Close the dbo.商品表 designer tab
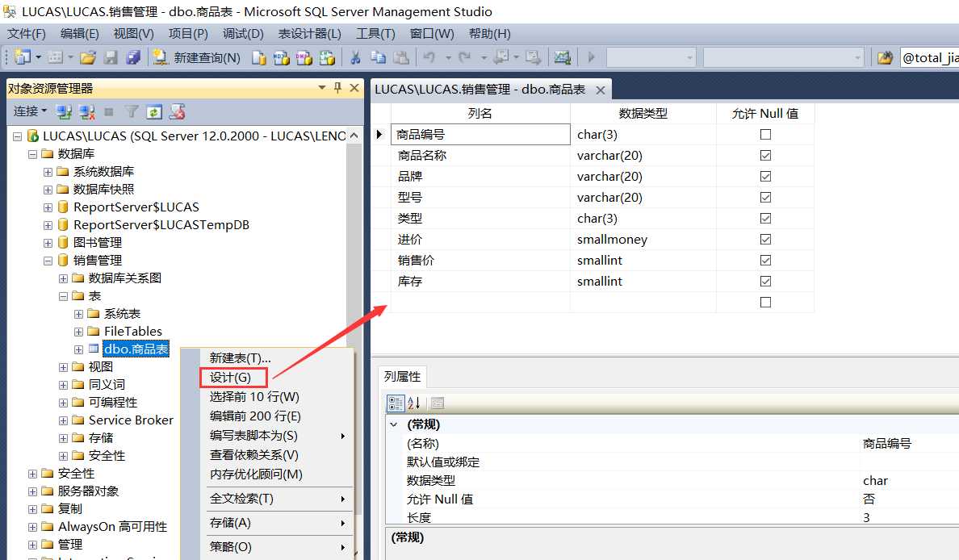 601,90
